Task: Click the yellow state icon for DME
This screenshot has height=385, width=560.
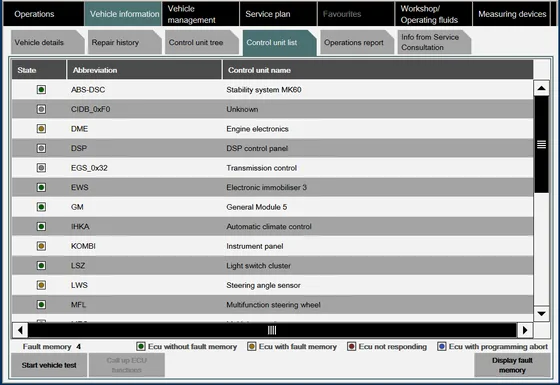Action: 41,129
